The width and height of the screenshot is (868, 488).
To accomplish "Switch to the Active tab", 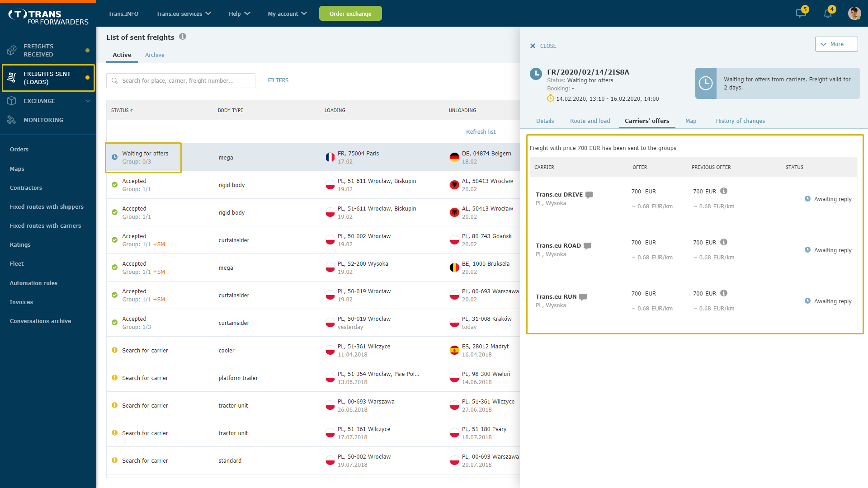I will click(x=122, y=55).
